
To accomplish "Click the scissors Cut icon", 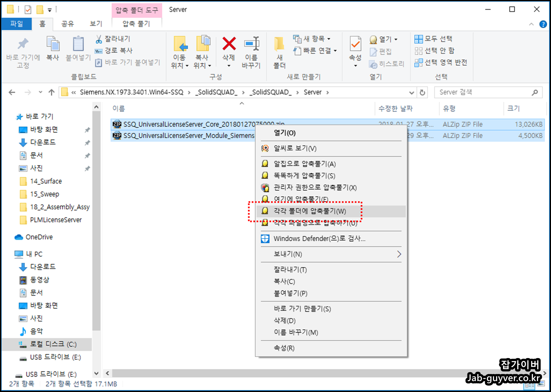I will pyautogui.click(x=99, y=39).
